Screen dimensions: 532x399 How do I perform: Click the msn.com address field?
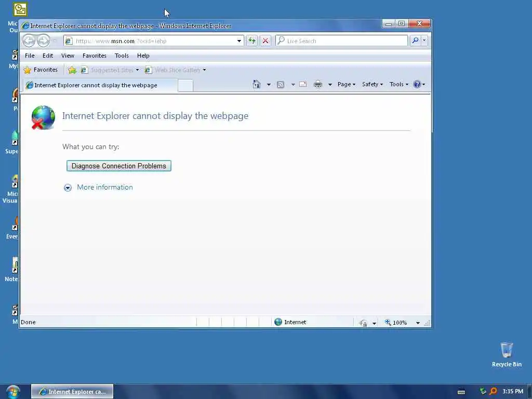point(154,41)
